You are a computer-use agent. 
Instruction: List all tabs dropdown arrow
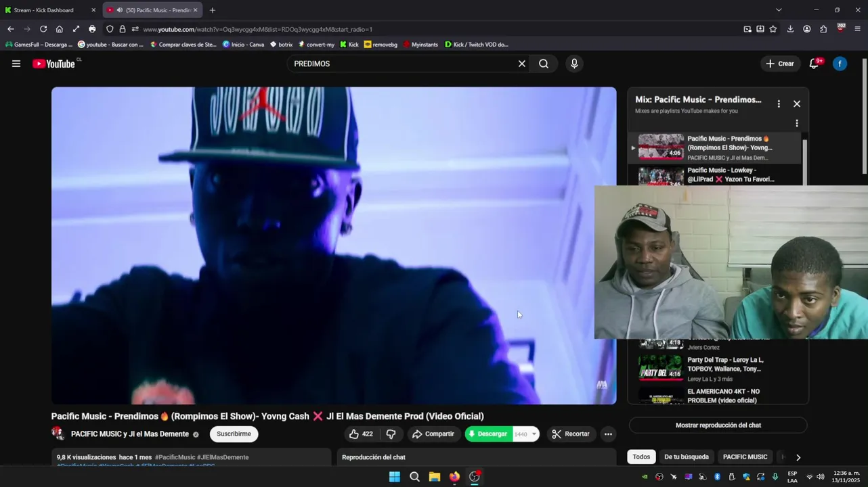[779, 10]
